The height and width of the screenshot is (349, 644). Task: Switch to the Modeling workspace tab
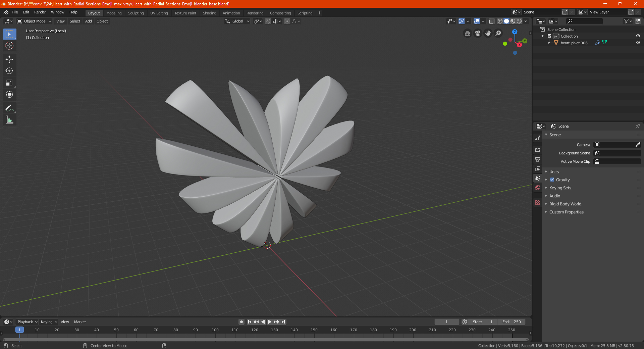[114, 13]
